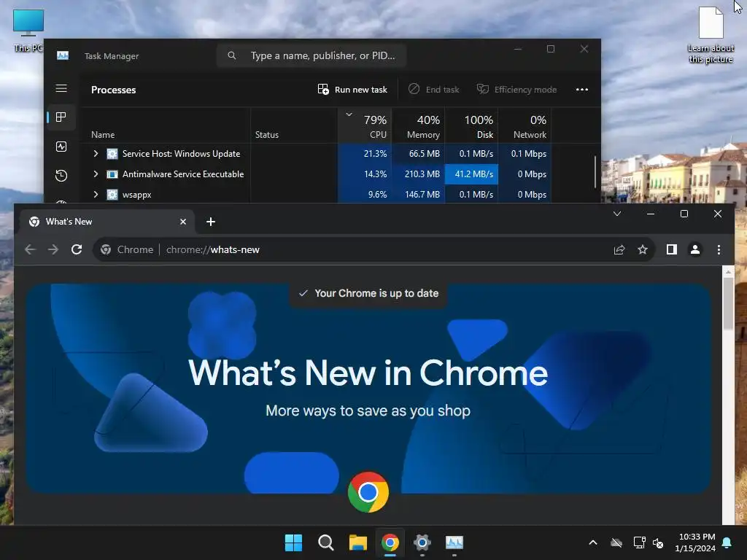Screen dimensions: 747x560
Task: Open Chrome three-dot menu
Action: click(x=719, y=249)
